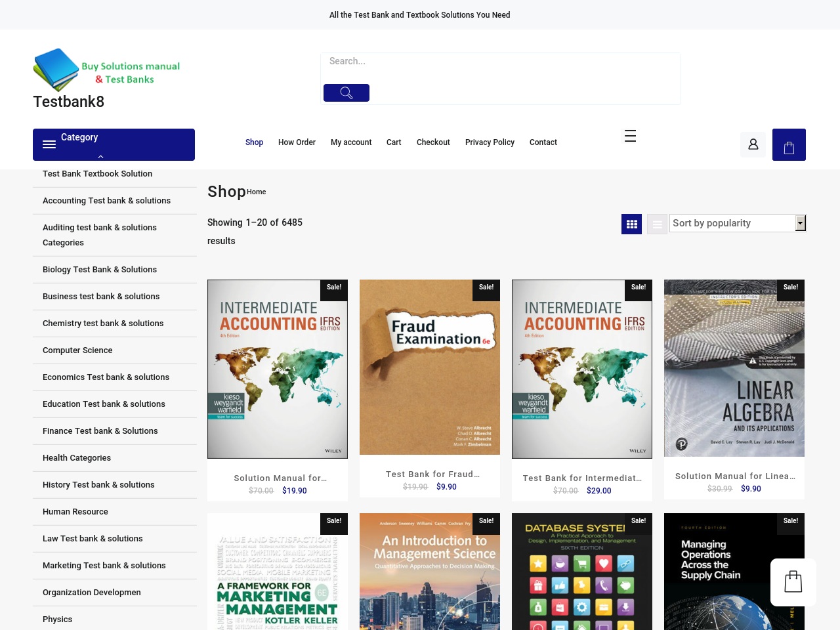Open Managing Operations Across the Supply Chain cover
Screen dimensions: 840x630
[x=734, y=572]
